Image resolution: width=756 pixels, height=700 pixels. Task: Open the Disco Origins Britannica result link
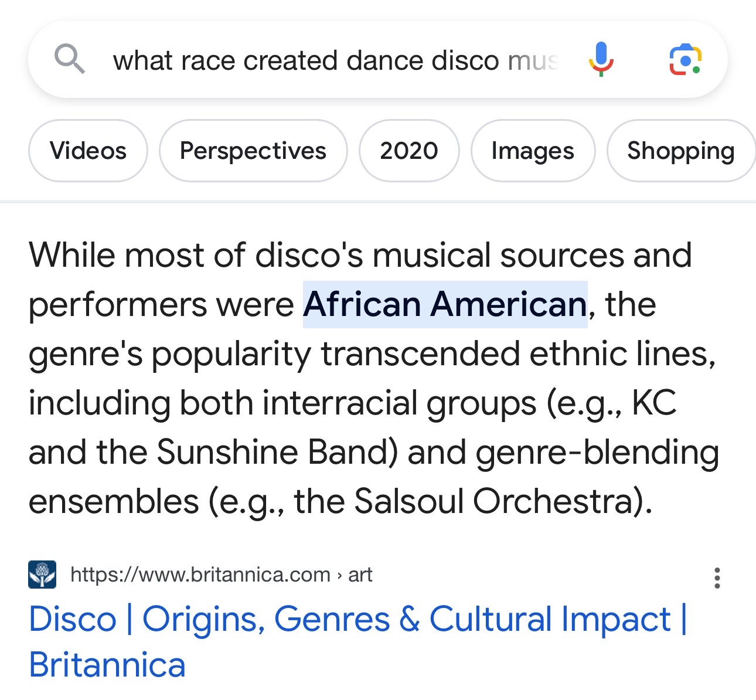pyautogui.click(x=357, y=642)
